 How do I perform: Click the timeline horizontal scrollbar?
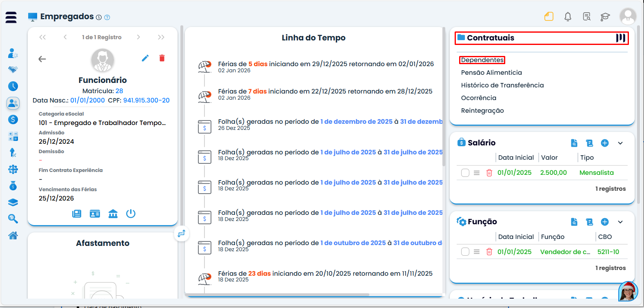point(277,295)
